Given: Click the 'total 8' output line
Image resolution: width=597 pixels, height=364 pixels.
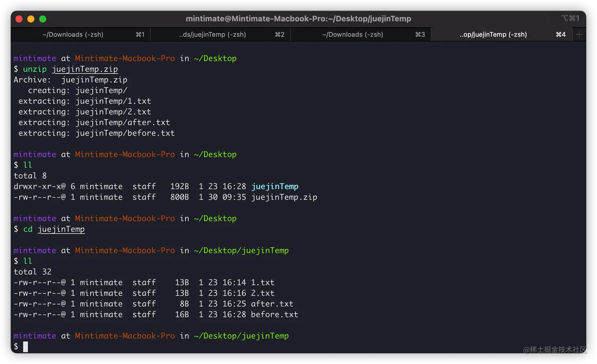Looking at the screenshot, I should [x=30, y=175].
